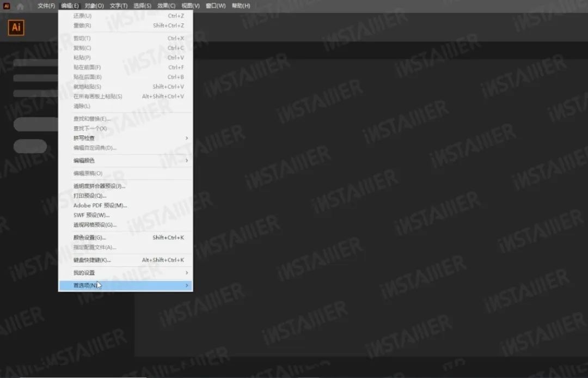The height and width of the screenshot is (378, 588).
Task: Select 剪切(T) menu entry
Action: 126,38
